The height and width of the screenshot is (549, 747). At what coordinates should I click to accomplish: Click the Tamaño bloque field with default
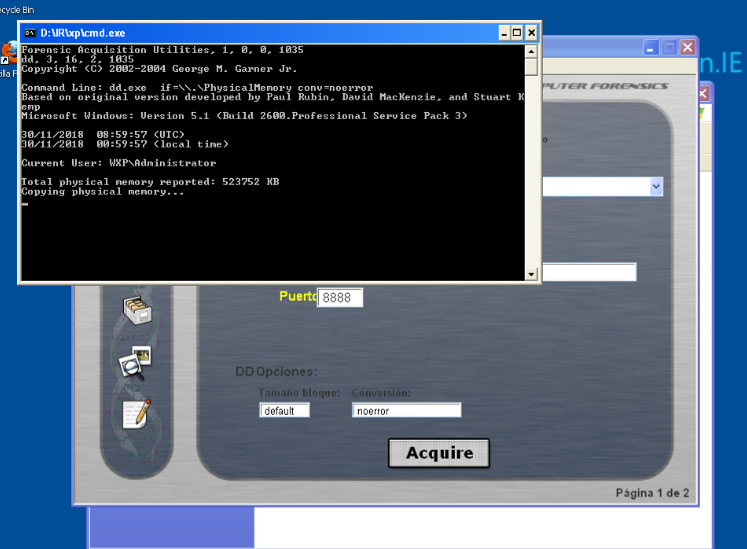pyautogui.click(x=284, y=410)
